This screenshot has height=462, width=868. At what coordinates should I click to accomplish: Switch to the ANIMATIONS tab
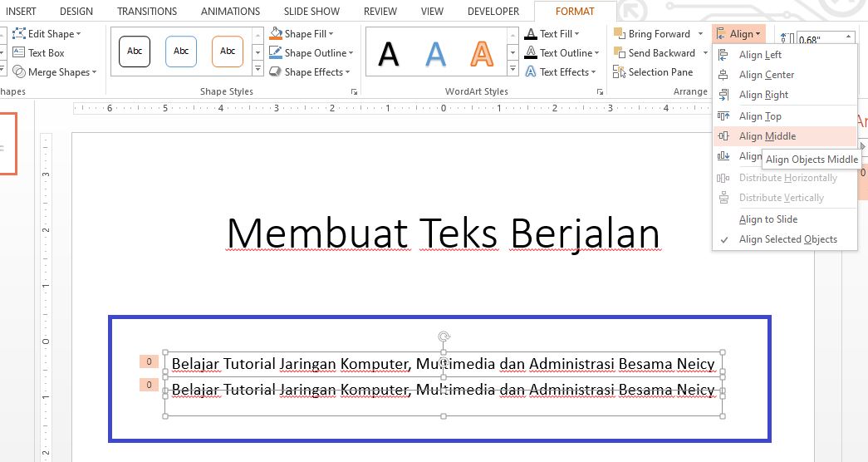(x=223, y=12)
